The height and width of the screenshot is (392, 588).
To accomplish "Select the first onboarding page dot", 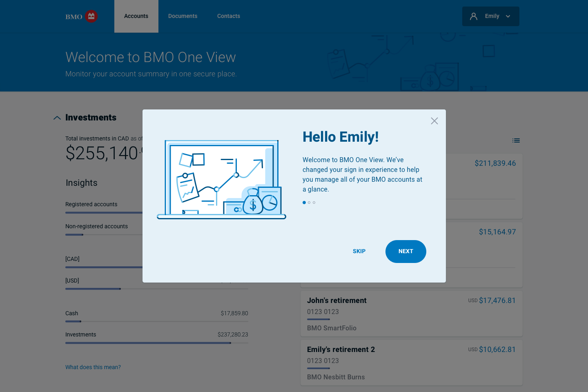I will [x=304, y=203].
